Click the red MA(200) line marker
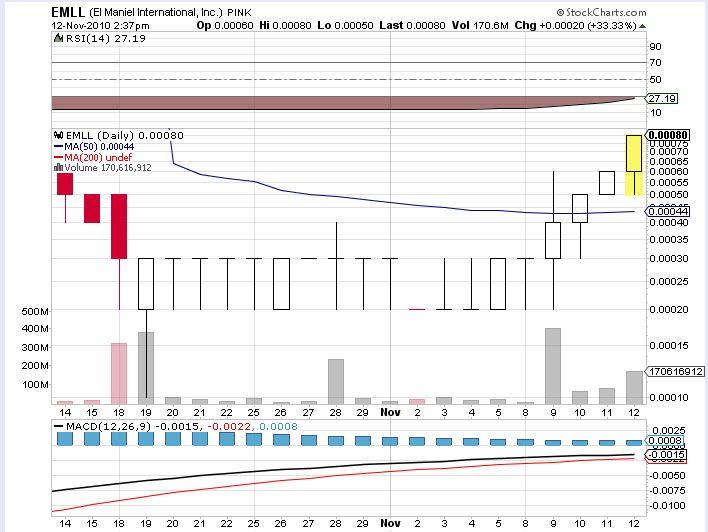 (x=58, y=157)
